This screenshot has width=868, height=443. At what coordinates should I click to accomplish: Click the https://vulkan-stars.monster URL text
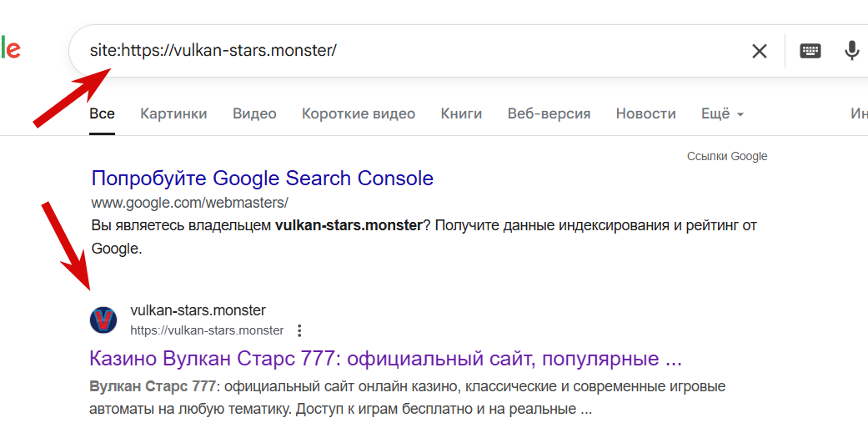pyautogui.click(x=207, y=331)
